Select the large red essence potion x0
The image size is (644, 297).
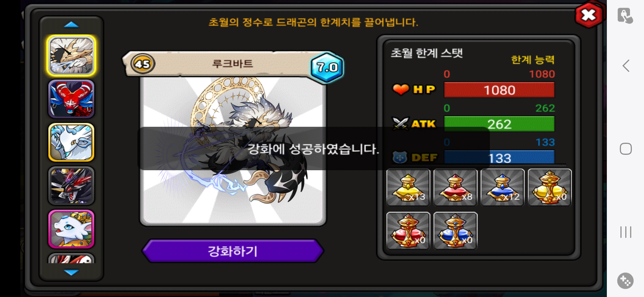pyautogui.click(x=408, y=231)
